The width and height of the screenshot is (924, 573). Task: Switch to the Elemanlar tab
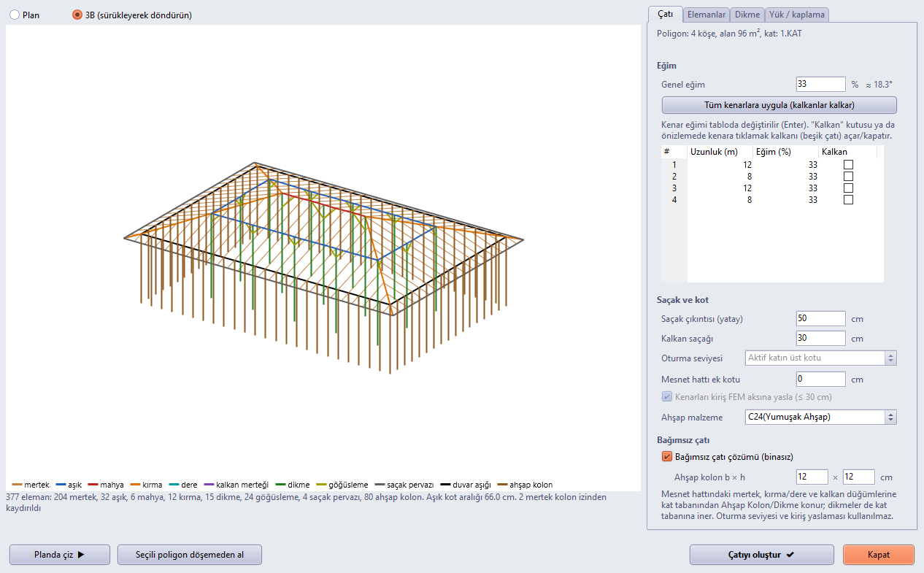coord(707,14)
